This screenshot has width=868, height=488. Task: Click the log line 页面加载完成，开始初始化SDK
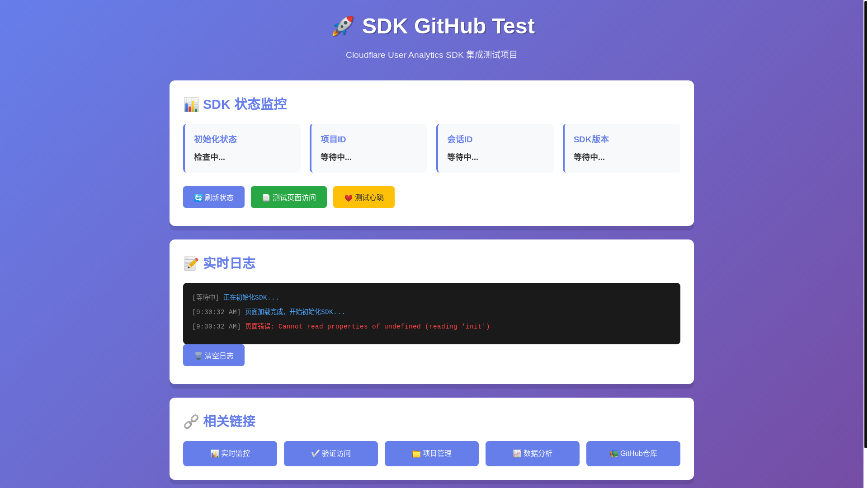(x=269, y=312)
